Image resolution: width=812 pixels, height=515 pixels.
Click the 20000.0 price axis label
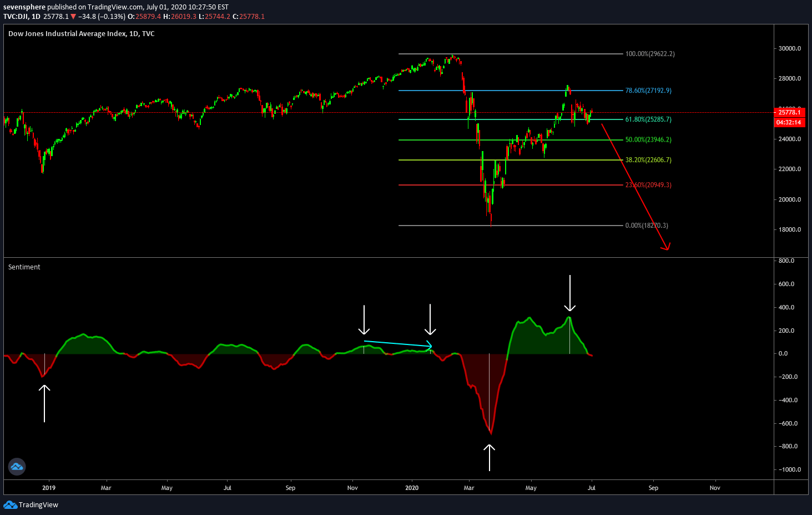(x=789, y=200)
